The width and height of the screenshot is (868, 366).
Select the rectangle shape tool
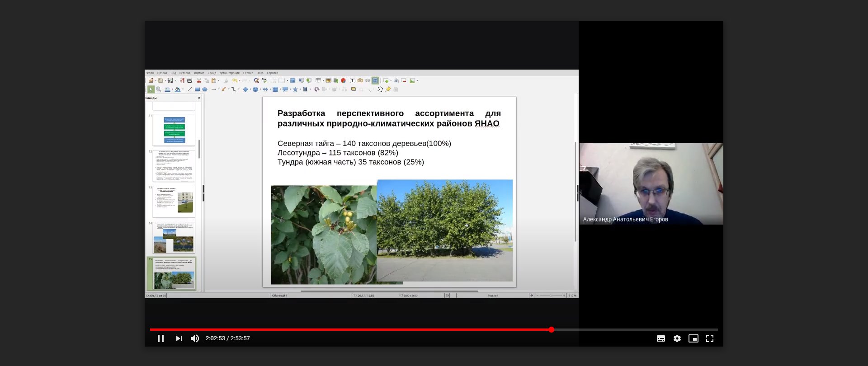coord(197,89)
